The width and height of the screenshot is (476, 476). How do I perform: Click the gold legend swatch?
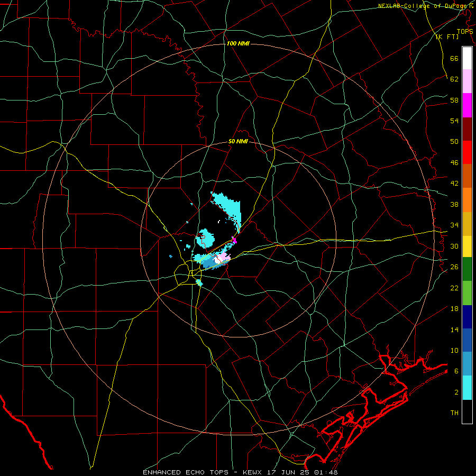click(x=467, y=224)
